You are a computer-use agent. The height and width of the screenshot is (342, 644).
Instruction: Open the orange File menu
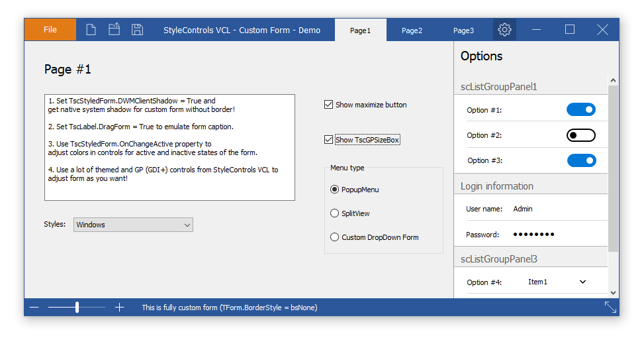[x=50, y=30]
